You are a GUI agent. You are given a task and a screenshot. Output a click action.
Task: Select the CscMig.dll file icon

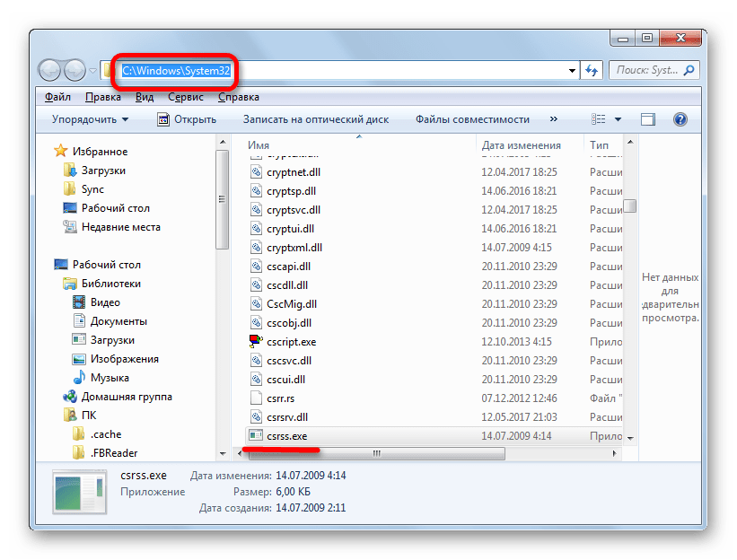(x=256, y=304)
